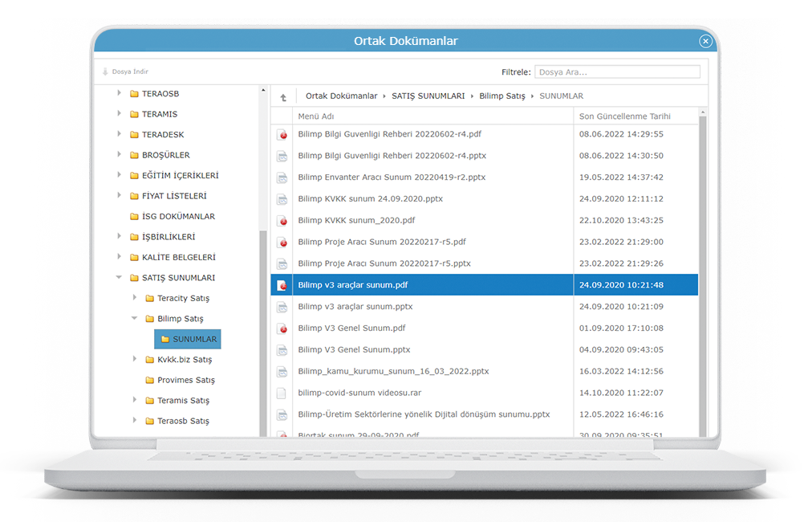Click the TERAMIS folder icon

pos(134,114)
